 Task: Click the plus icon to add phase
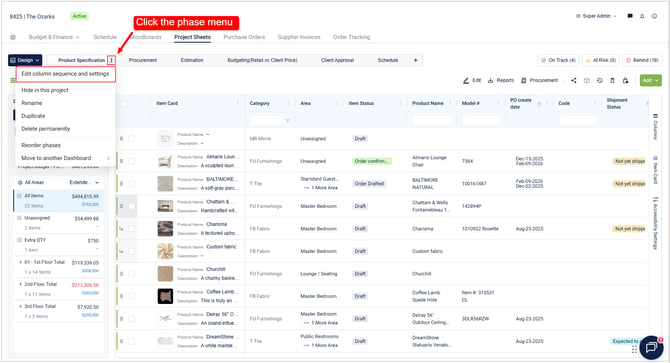coord(415,60)
